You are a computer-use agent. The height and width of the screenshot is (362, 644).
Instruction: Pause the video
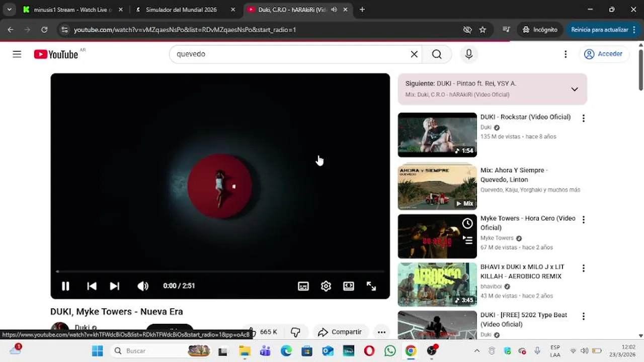click(x=65, y=286)
